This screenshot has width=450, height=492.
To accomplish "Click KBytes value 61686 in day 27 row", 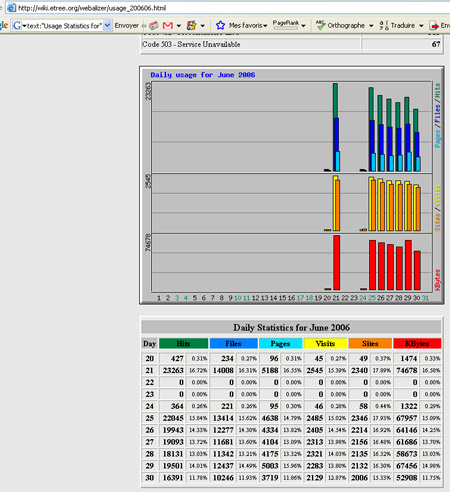I will (x=407, y=442).
